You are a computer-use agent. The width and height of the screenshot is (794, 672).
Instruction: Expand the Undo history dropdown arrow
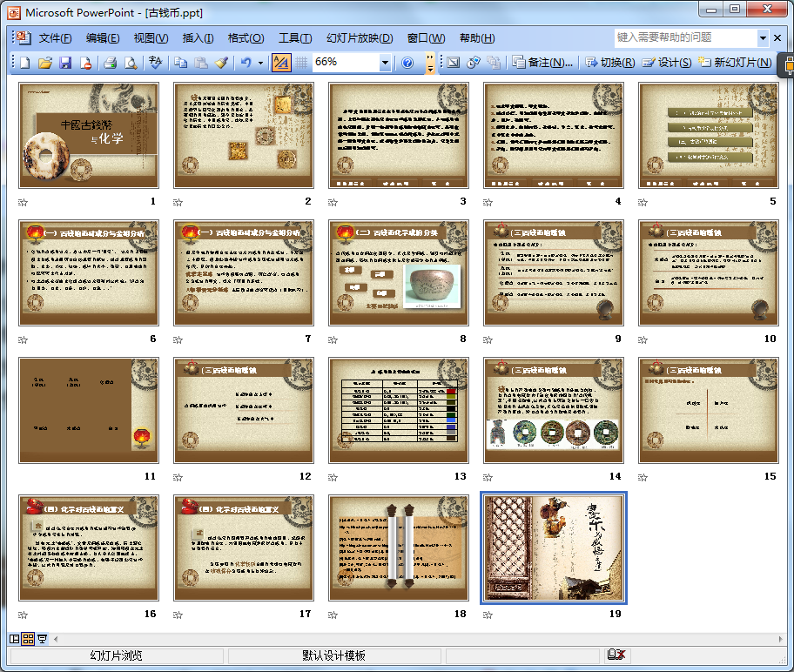[x=260, y=63]
